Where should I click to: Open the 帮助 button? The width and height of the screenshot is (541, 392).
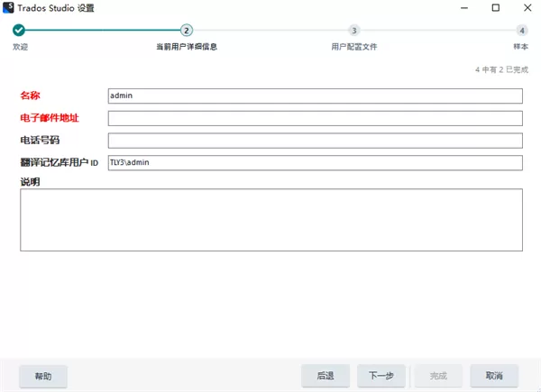(43, 376)
